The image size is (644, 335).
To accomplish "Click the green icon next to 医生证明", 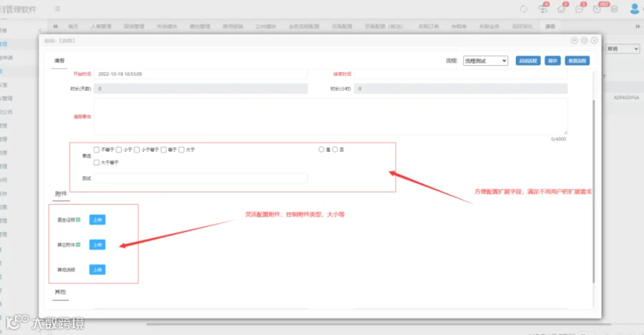I will (78, 220).
